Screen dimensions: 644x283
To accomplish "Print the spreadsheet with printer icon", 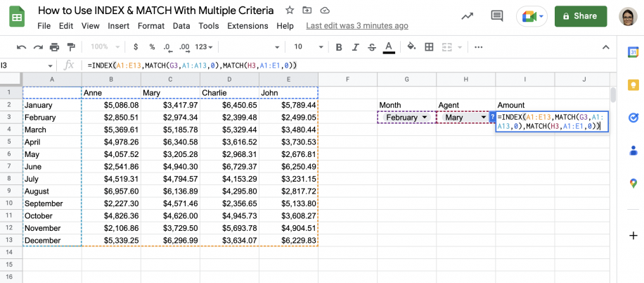I will pos(54,47).
